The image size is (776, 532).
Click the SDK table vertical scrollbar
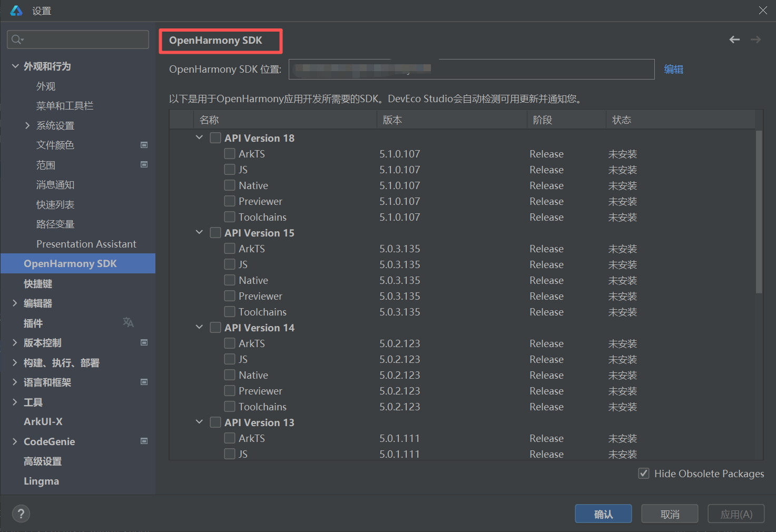point(759,212)
